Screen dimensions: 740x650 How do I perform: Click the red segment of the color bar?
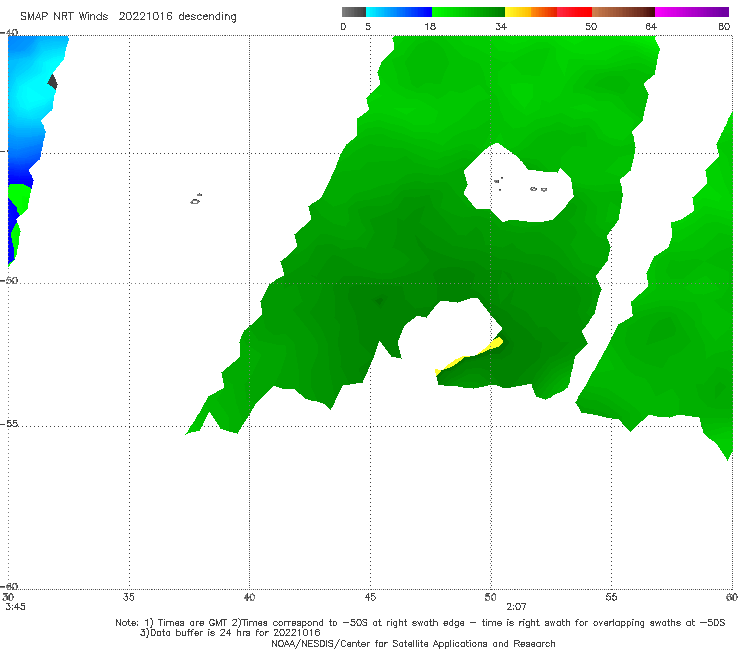[574, 12]
